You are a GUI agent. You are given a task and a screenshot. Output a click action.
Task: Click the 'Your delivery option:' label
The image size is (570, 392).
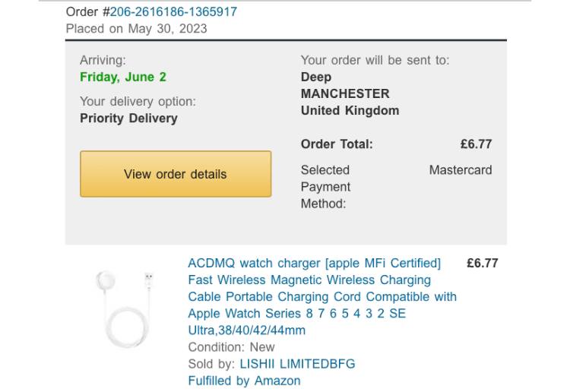pyautogui.click(x=138, y=101)
